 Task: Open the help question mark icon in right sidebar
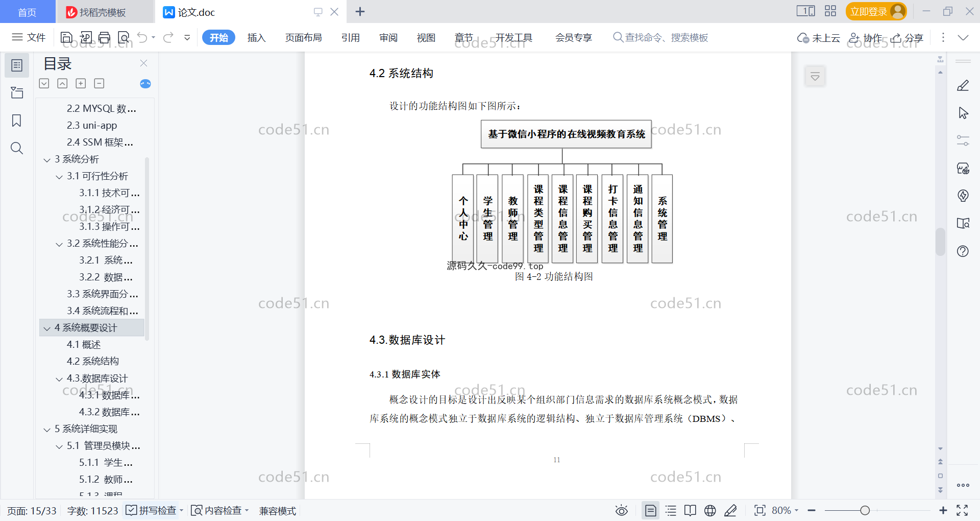[963, 251]
